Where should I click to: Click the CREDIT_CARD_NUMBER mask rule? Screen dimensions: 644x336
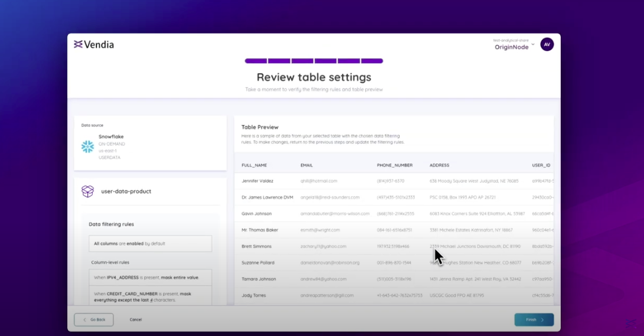151,296
